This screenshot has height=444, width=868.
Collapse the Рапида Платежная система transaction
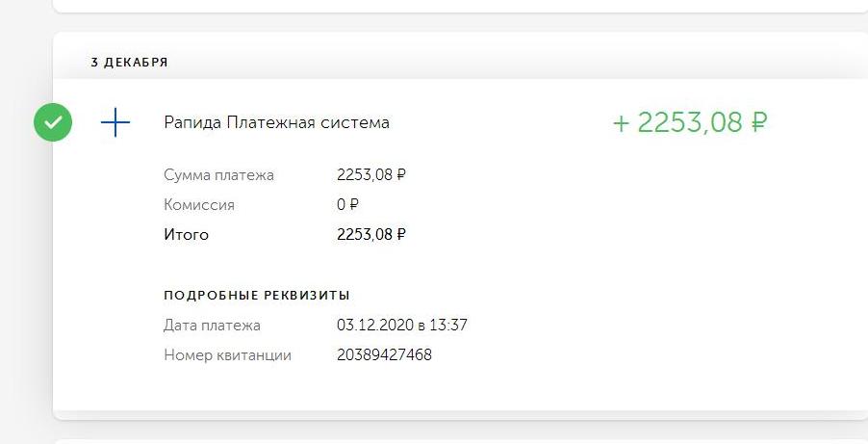[276, 122]
